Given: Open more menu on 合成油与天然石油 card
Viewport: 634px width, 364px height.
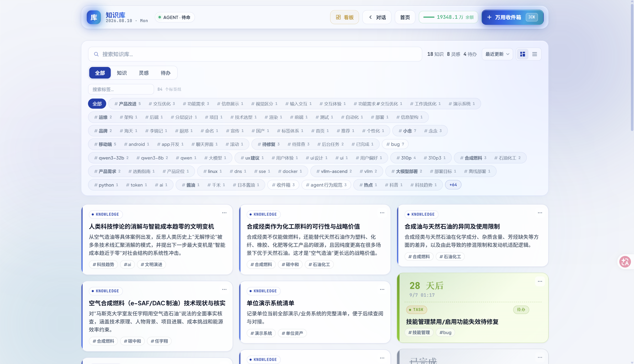Looking at the screenshot, I should click(x=540, y=213).
